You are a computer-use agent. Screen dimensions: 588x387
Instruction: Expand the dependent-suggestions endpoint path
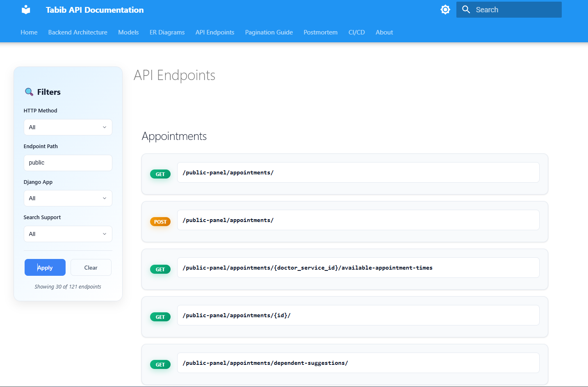click(358, 363)
